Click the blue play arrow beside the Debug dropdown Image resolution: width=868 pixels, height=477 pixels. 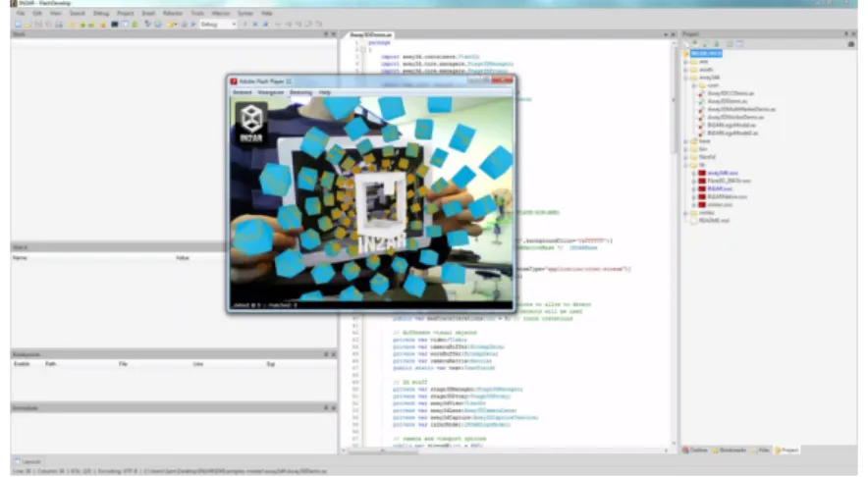coord(193,25)
